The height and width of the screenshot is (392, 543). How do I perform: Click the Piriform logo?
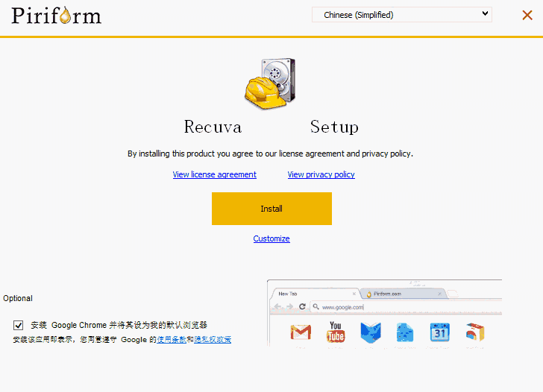(57, 16)
